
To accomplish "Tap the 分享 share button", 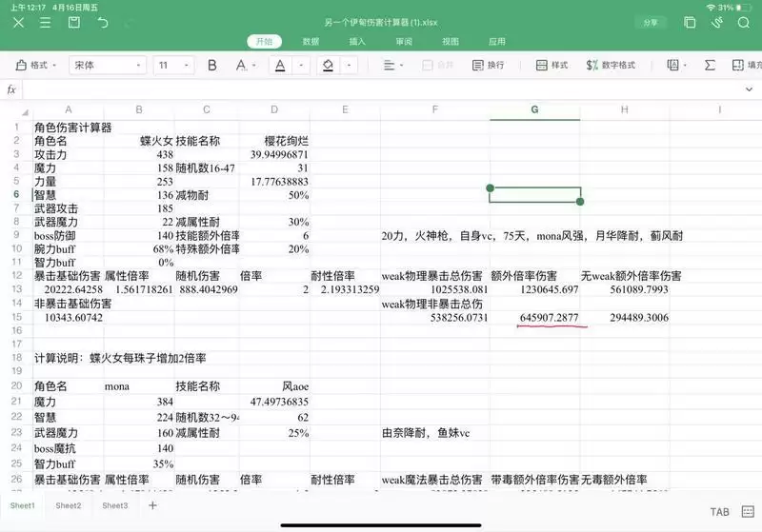I will tap(651, 22).
